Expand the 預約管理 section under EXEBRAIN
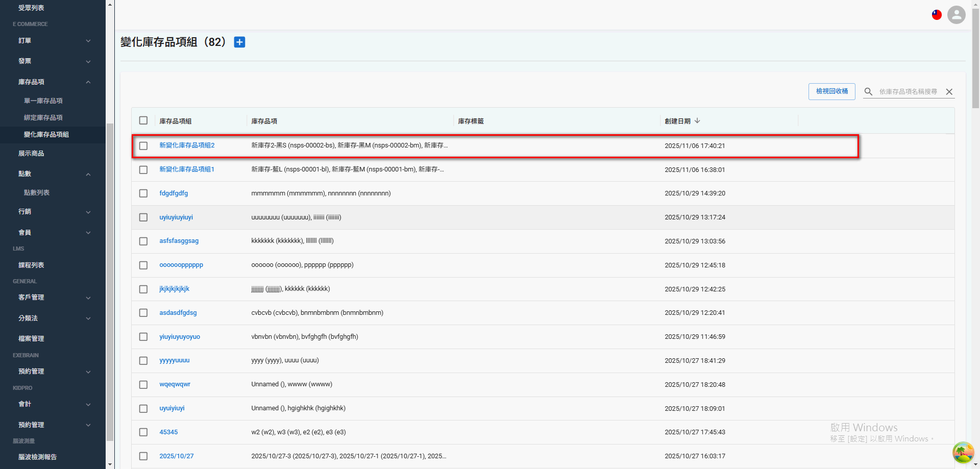Image resolution: width=980 pixels, height=469 pixels. [x=53, y=372]
